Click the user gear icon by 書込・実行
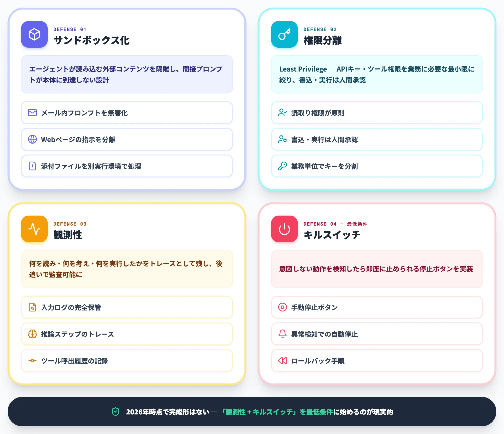 282,139
